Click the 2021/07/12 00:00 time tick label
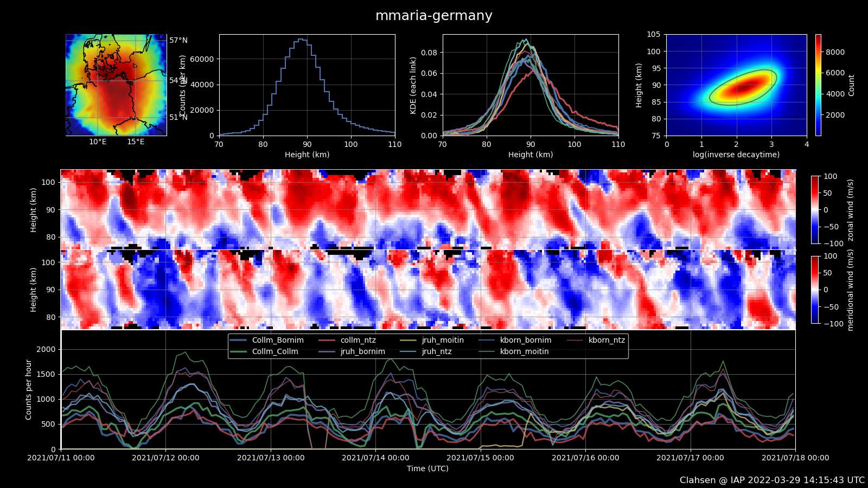The width and height of the screenshot is (868, 488). [x=165, y=458]
